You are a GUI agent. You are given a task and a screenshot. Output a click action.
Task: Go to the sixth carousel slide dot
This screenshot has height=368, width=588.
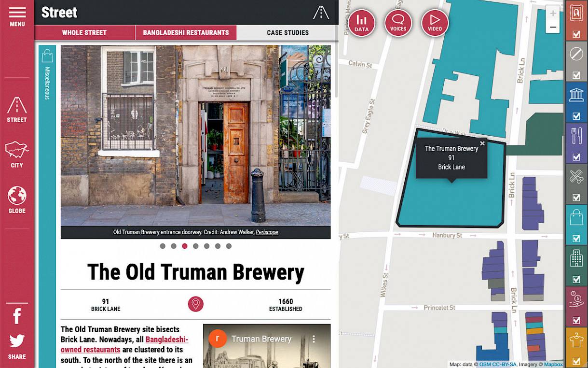pos(218,246)
